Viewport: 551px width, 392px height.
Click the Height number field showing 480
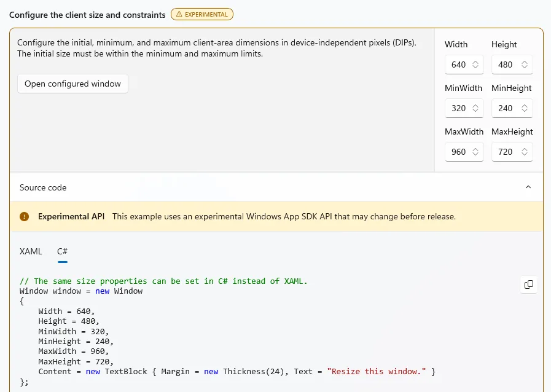coord(512,65)
